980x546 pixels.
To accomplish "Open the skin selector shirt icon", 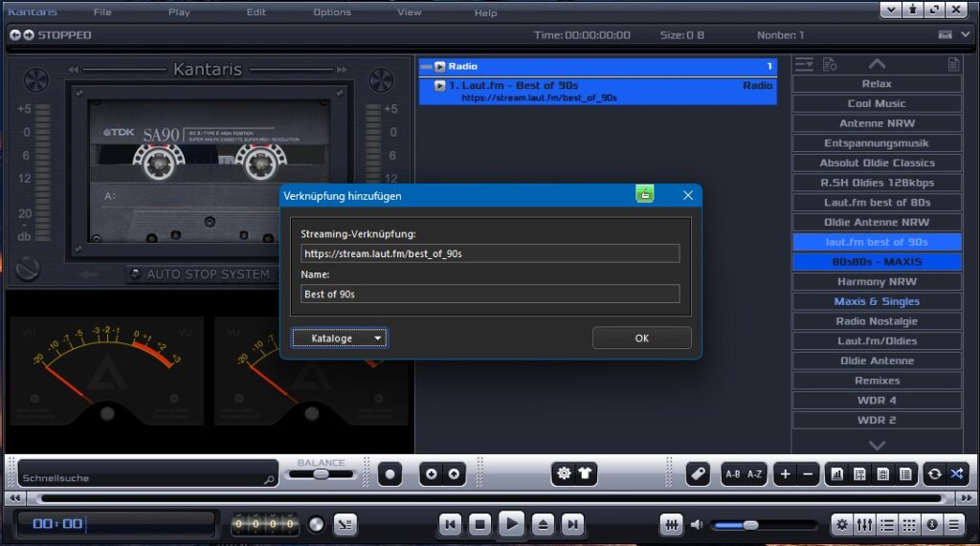I will pyautogui.click(x=585, y=473).
